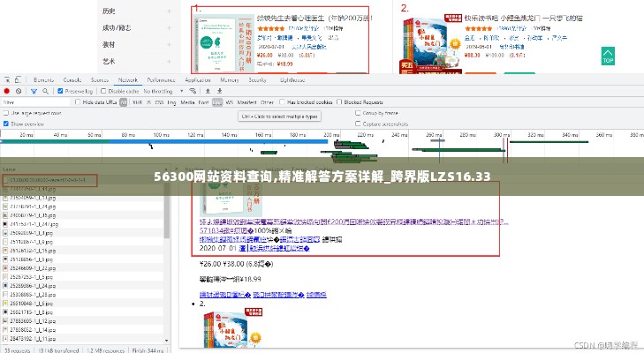Filter requests by CSS type

tap(159, 102)
